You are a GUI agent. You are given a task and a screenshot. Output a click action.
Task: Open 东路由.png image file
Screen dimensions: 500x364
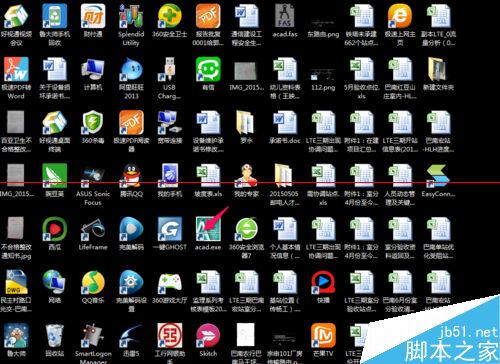coord(323,22)
